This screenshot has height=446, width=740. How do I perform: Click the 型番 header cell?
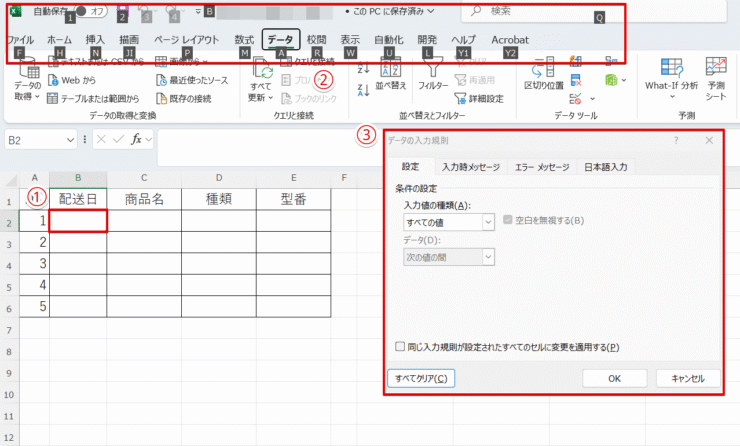[294, 199]
